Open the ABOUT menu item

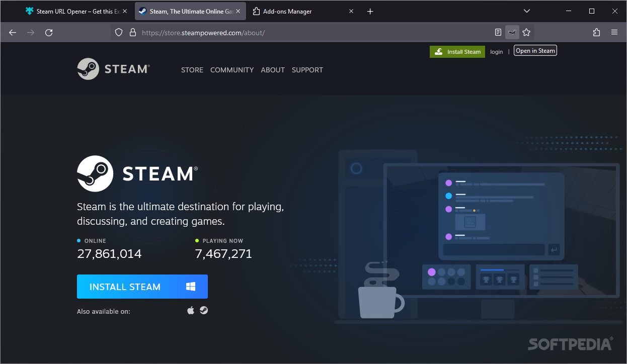(273, 70)
